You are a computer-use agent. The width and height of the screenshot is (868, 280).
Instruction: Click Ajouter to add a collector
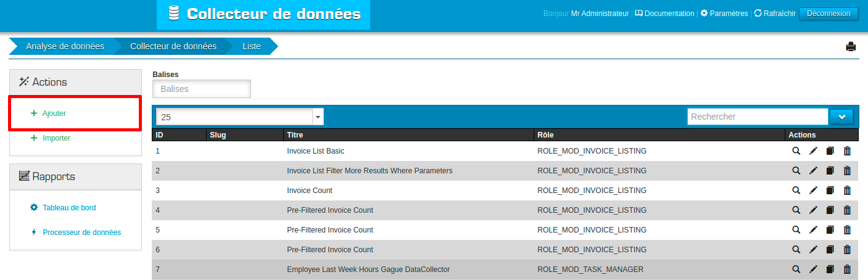coord(54,113)
